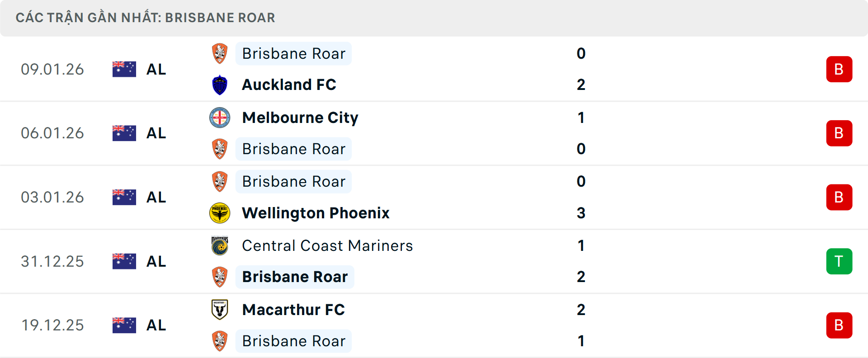Click the AL label beside 19.12.25
The height and width of the screenshot is (358, 868).
pos(156,325)
